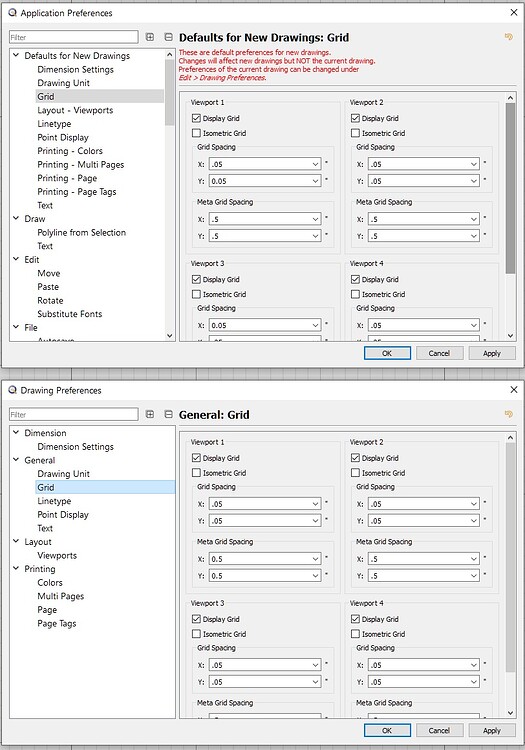Viewport: 525px width, 750px height.
Task: Toggle Viewport 1 Isometric Grid in Application Preferences
Action: (x=196, y=133)
